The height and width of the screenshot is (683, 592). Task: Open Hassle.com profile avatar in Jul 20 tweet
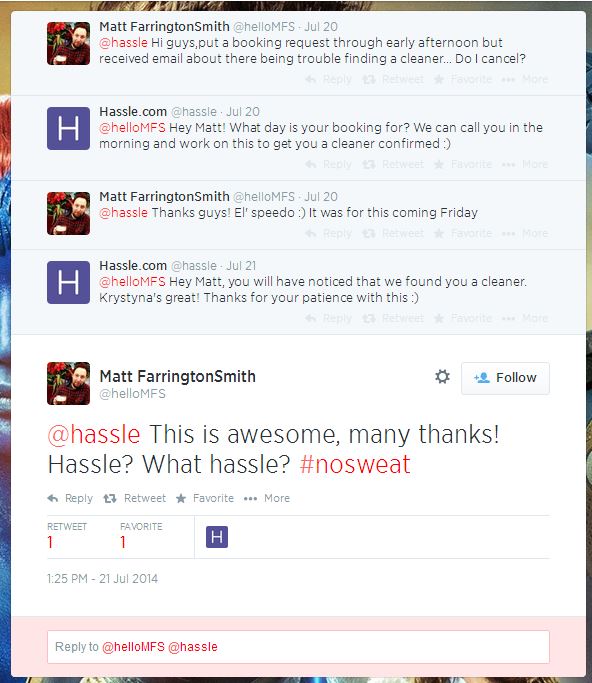pos(68,128)
